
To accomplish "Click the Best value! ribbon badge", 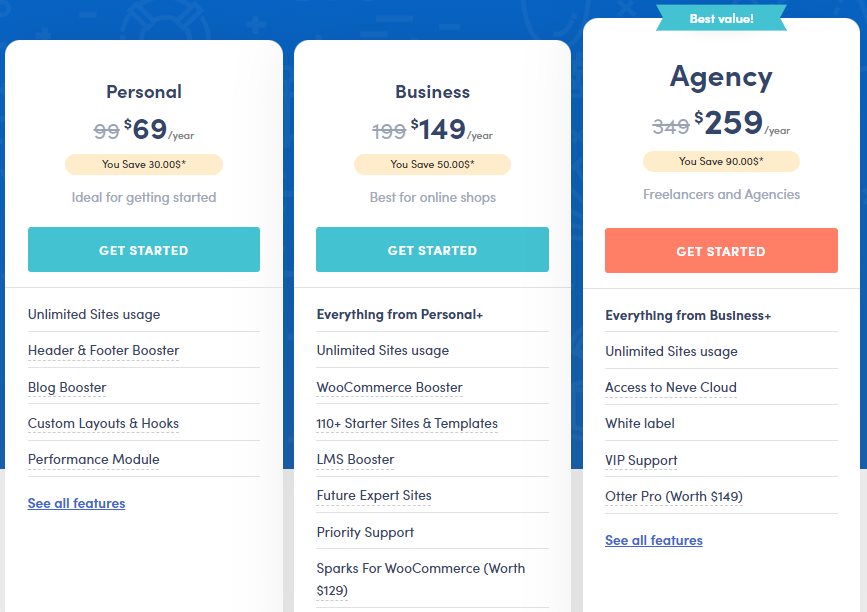I will (722, 18).
